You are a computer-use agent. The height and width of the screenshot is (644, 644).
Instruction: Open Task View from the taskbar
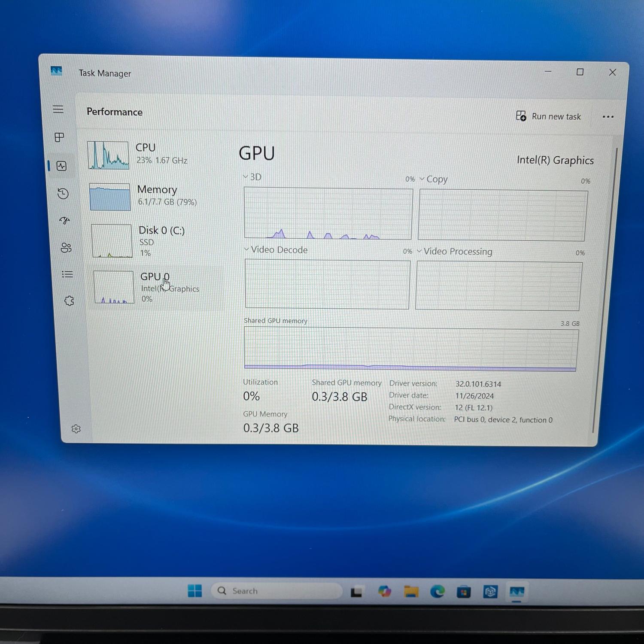click(x=356, y=592)
